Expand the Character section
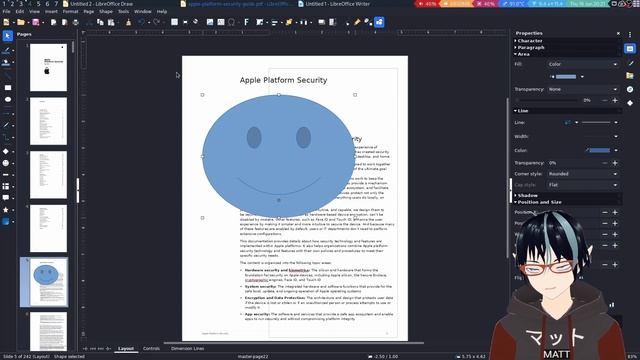This screenshot has height=360, width=640. 529,41
